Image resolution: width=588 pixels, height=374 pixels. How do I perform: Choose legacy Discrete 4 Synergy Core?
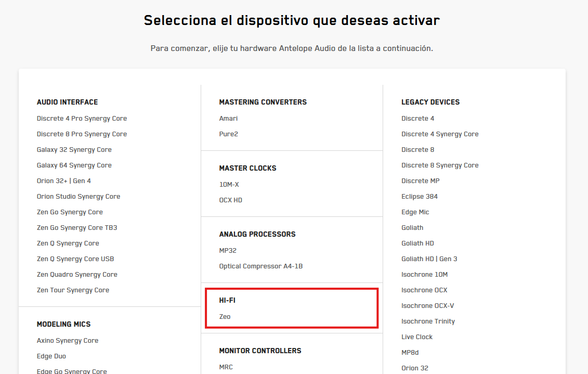click(x=440, y=134)
